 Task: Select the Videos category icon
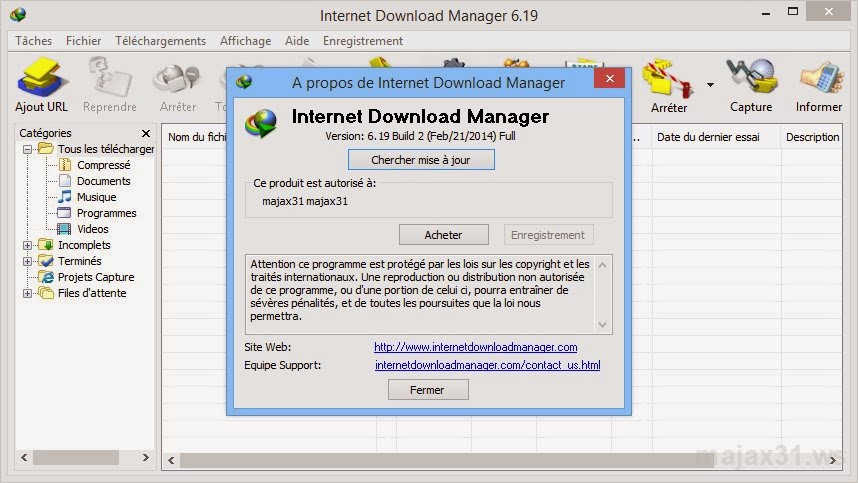tap(65, 229)
